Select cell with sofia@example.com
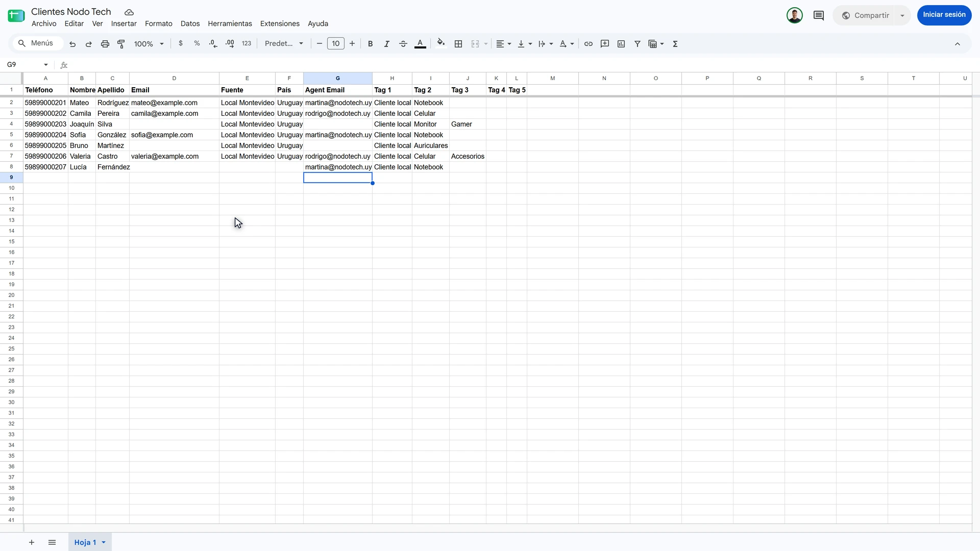980x551 pixels. (174, 135)
